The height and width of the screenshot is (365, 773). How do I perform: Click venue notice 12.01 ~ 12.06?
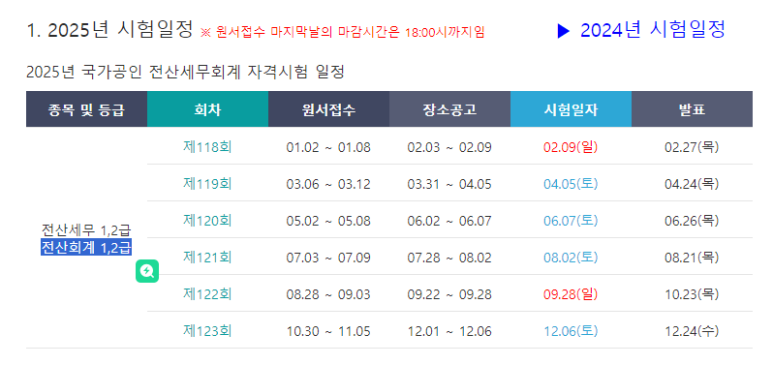450,331
